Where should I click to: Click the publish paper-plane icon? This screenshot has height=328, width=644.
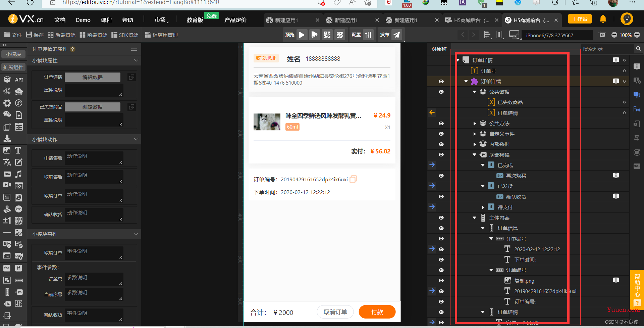397,35
